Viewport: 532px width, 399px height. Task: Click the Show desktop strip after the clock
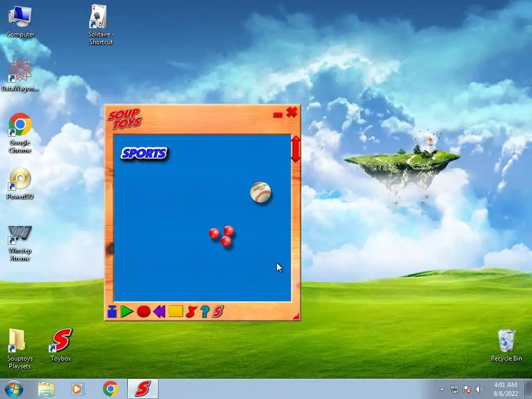click(528, 389)
